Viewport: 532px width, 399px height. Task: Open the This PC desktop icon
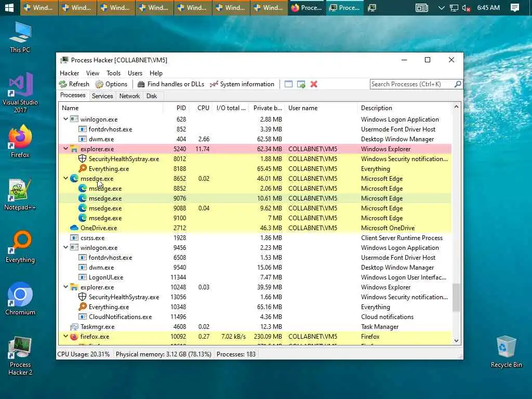[x=20, y=37]
